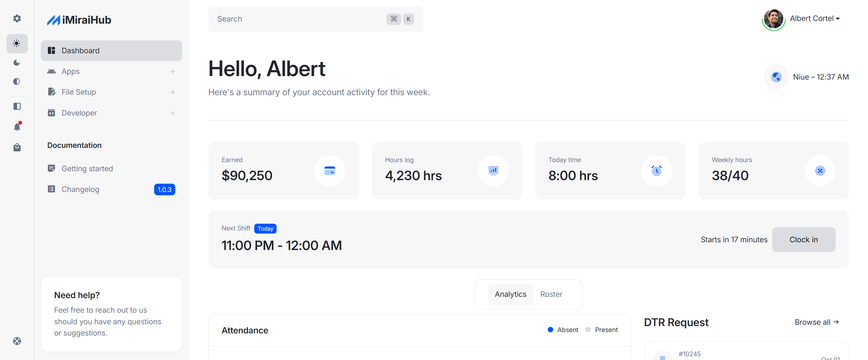Switch to dark mode moon icon
Viewport: 868px width, 360px height.
tap(17, 62)
